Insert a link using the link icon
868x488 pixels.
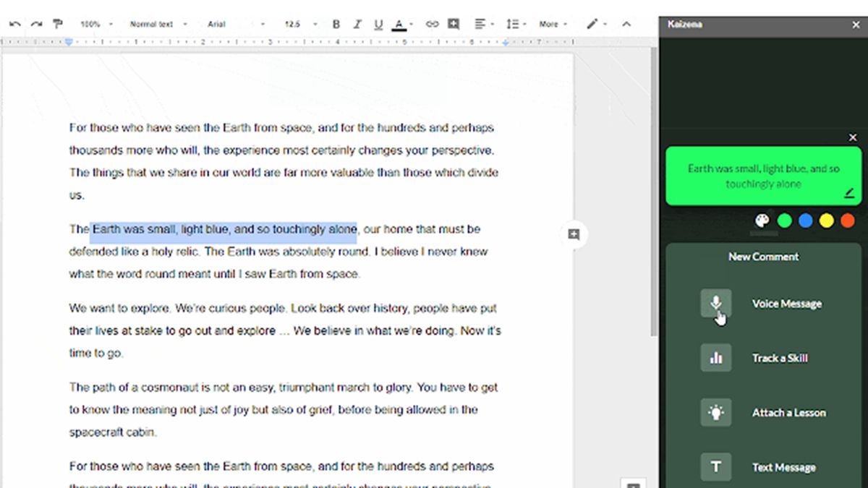click(x=433, y=24)
